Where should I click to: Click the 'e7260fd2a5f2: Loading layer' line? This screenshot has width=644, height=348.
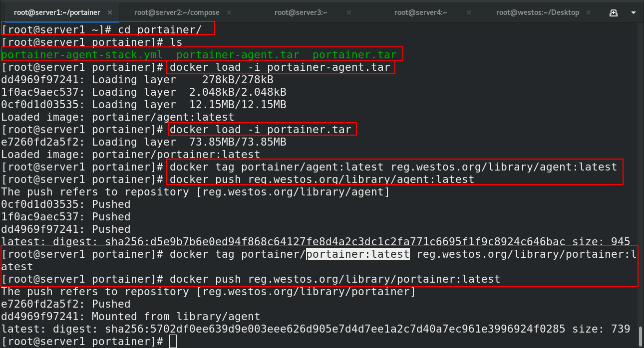(144, 142)
